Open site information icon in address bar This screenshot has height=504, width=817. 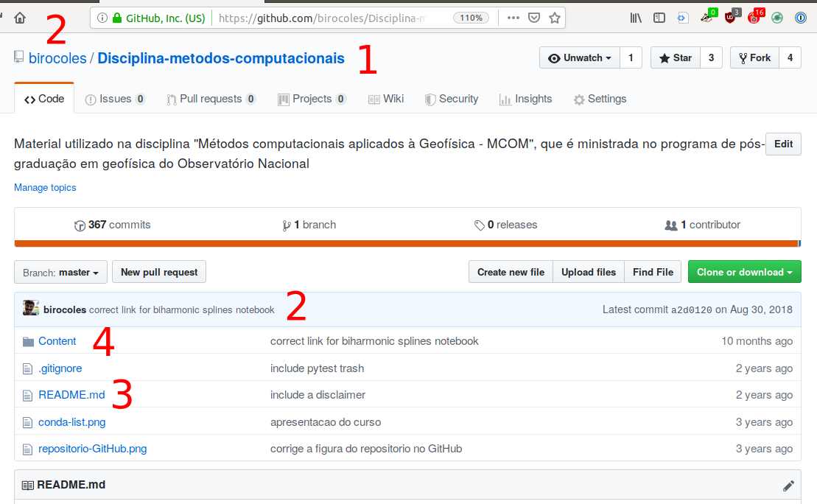(102, 18)
